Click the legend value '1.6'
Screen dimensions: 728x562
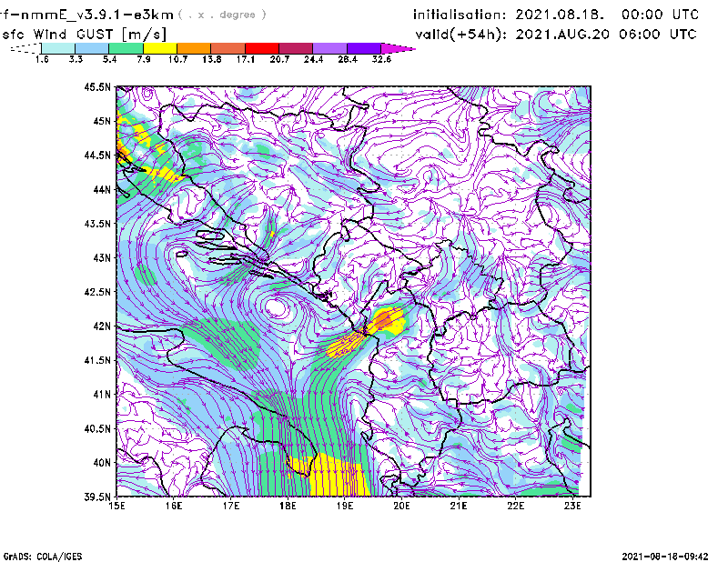[42, 59]
